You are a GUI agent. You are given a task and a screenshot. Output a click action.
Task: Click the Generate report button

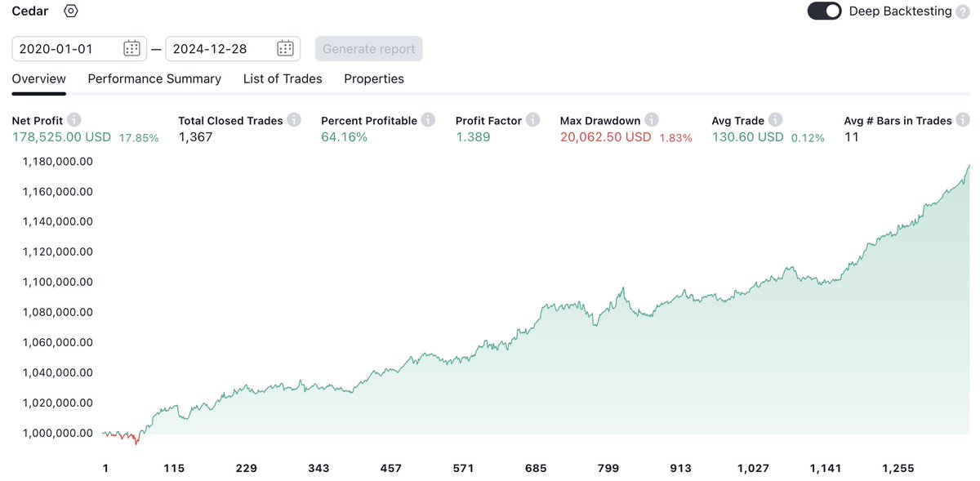tap(368, 48)
